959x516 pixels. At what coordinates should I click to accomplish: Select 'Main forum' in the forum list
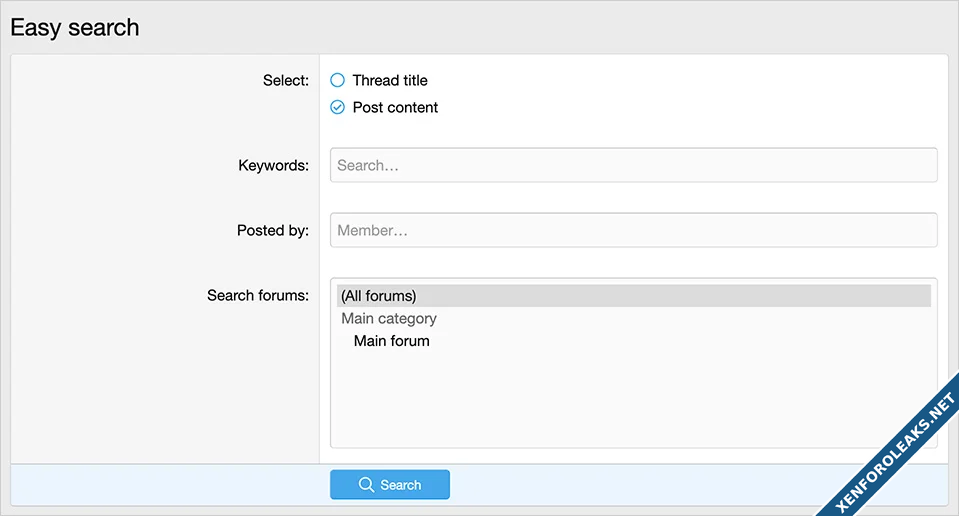(391, 341)
